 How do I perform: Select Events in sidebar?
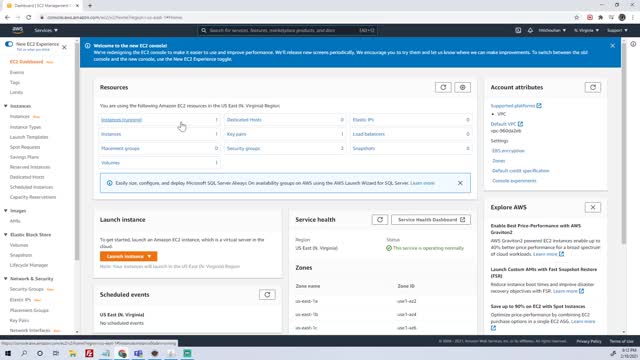[x=17, y=73]
